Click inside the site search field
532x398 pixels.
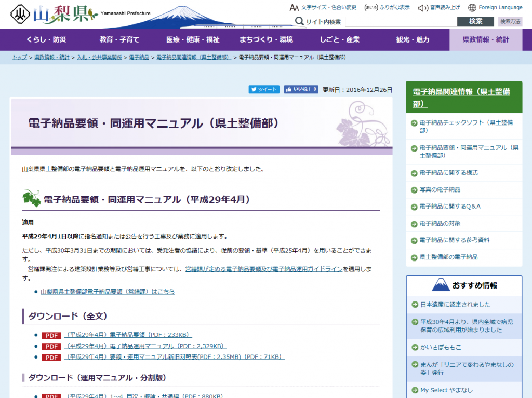(x=401, y=22)
